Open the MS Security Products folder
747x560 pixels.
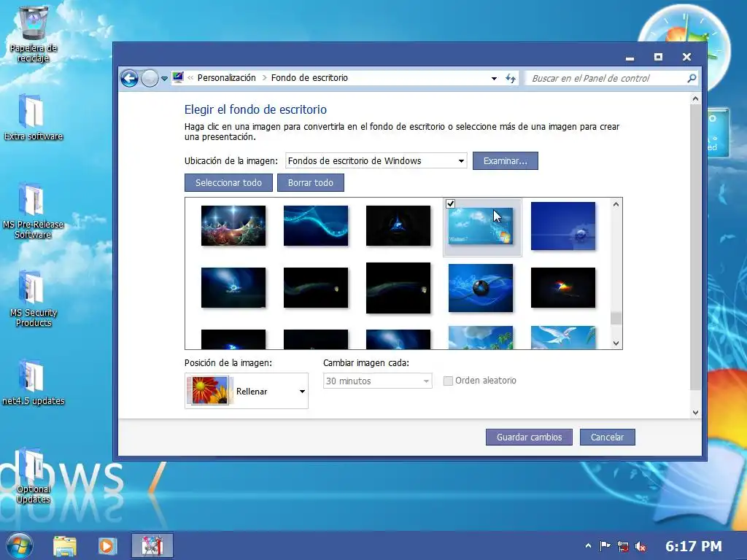click(x=33, y=299)
